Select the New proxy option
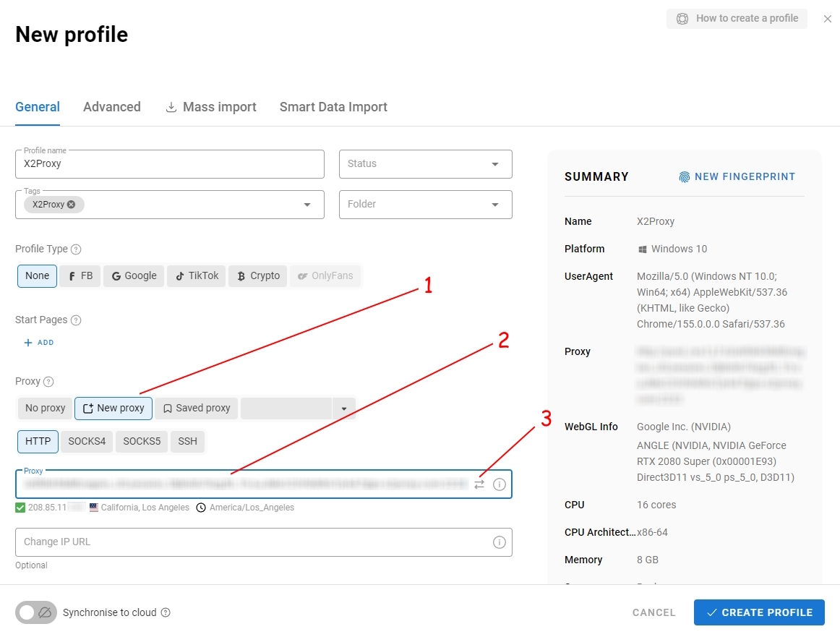Image resolution: width=840 pixels, height=637 pixels. 113,409
